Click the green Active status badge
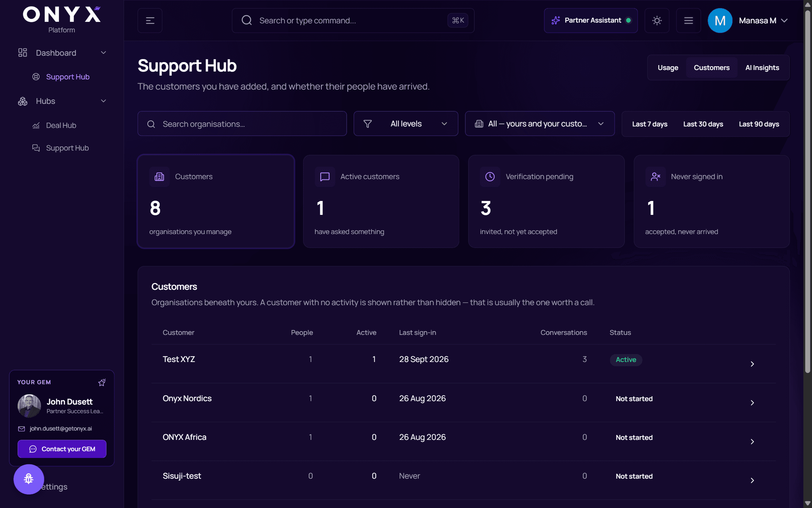The image size is (812, 508). 626,360
